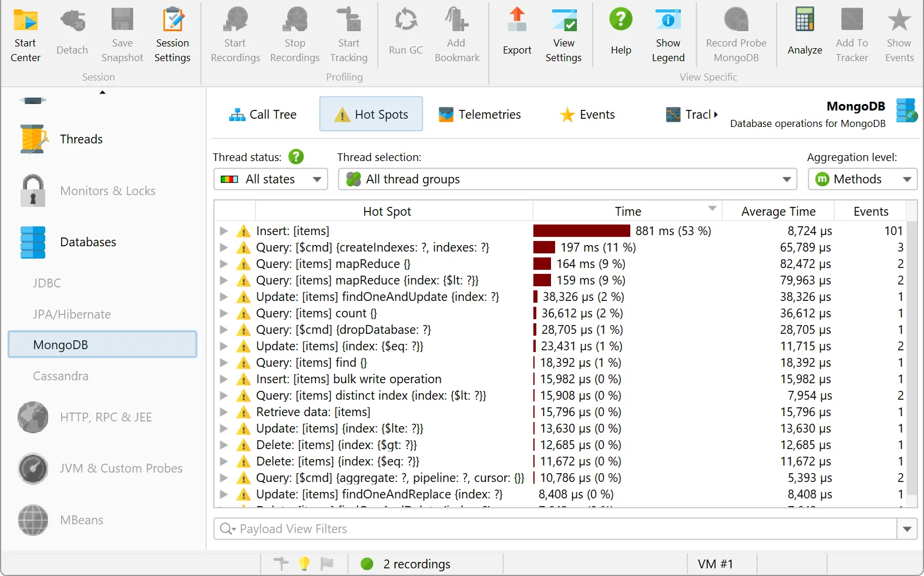Open Session Settings
Screen dimensions: 924x576
pyautogui.click(x=172, y=35)
